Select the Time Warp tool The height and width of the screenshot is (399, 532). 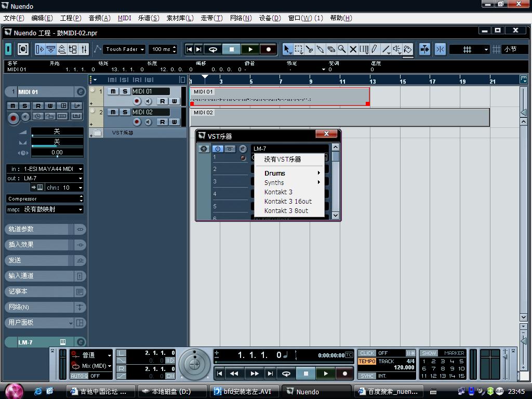364,49
